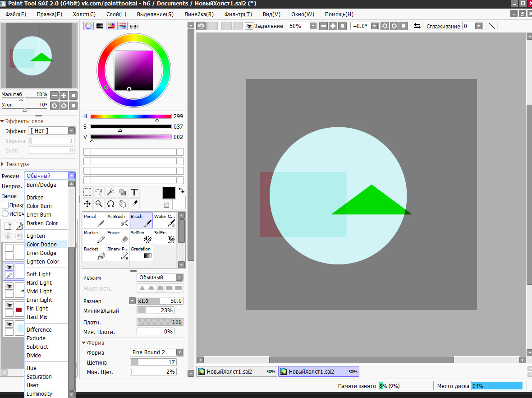Click the navigator canvas thumbnail

[x=39, y=56]
